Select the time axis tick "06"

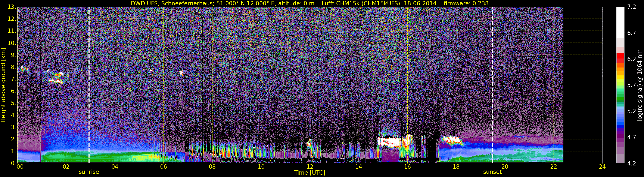coord(164,167)
